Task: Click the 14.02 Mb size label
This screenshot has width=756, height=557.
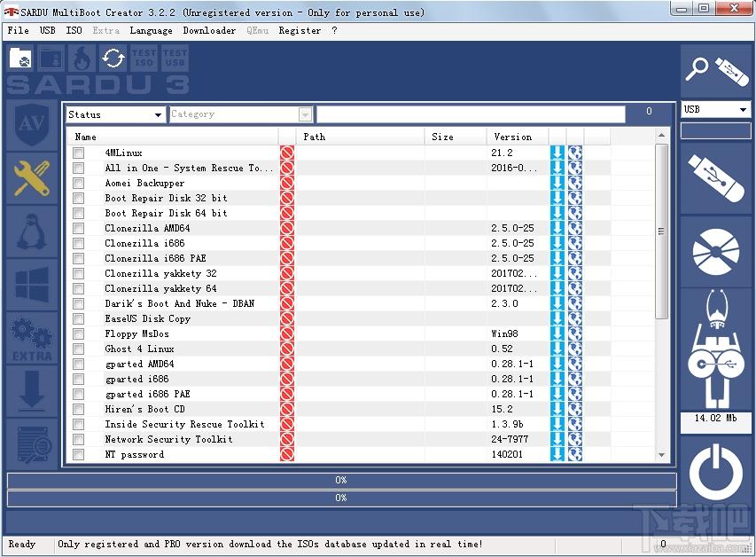Action: click(715, 418)
